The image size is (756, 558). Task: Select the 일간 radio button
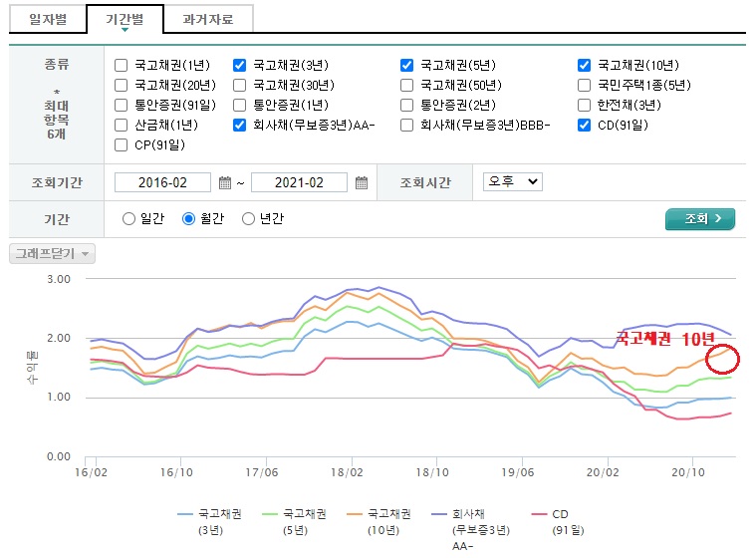click(128, 219)
